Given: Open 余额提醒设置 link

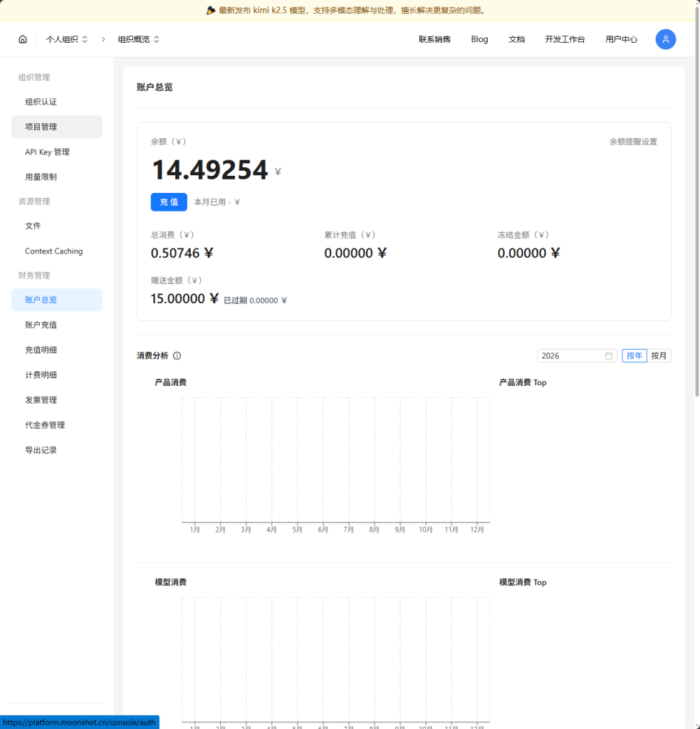Looking at the screenshot, I should (x=632, y=142).
